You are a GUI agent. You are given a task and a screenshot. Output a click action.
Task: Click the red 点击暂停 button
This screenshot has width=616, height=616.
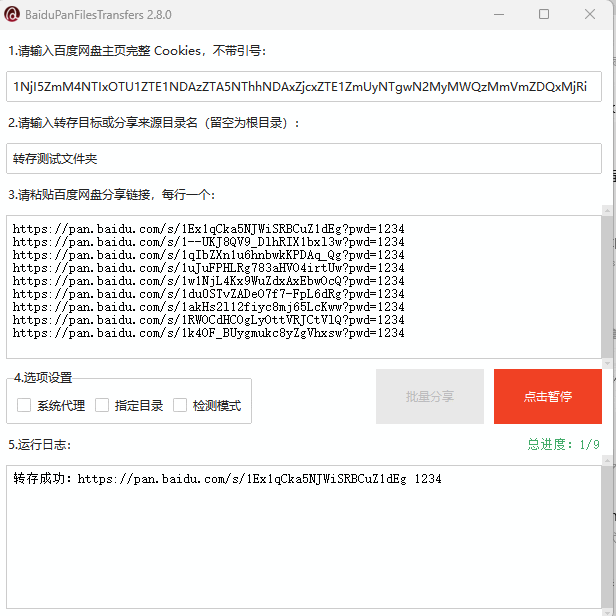[x=548, y=396]
